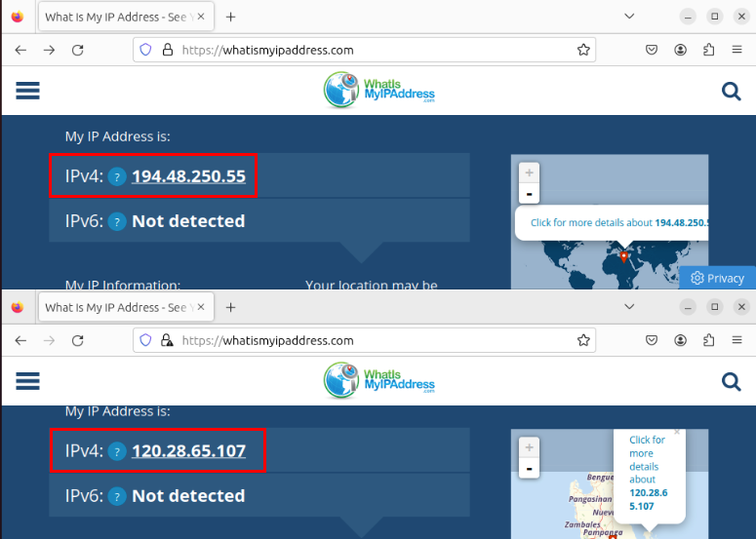756x539 pixels.
Task: Open new tab with plus in bottom window
Action: (x=230, y=307)
